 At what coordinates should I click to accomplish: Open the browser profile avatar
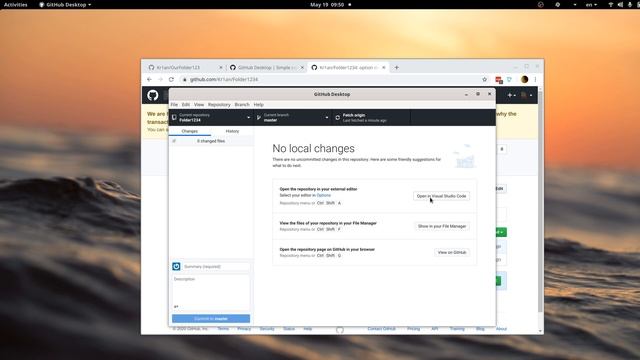524,80
